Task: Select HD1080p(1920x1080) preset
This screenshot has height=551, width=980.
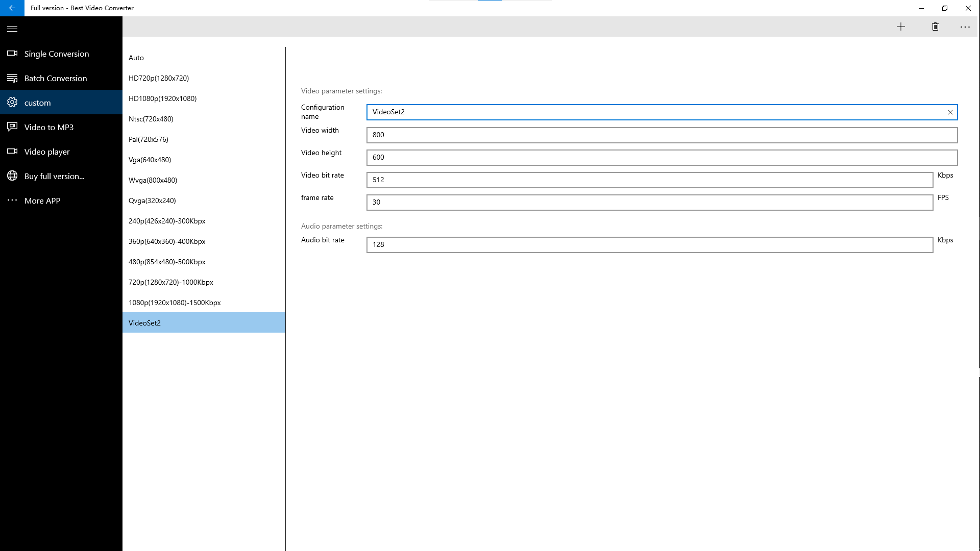Action: pos(204,98)
